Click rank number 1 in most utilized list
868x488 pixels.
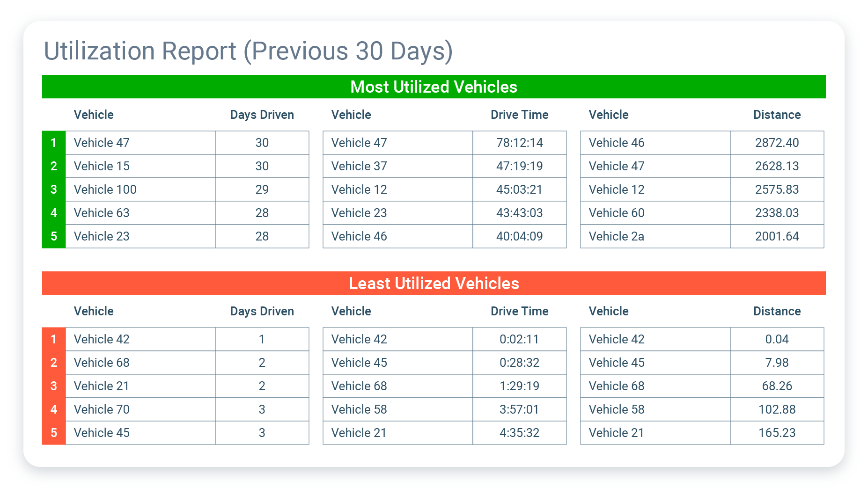pos(53,143)
